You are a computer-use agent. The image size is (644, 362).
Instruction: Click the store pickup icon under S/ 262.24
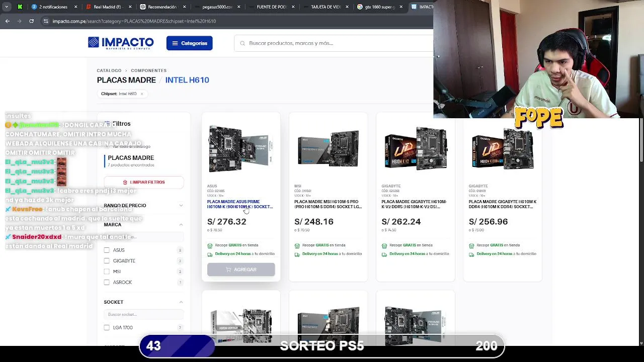(384, 245)
